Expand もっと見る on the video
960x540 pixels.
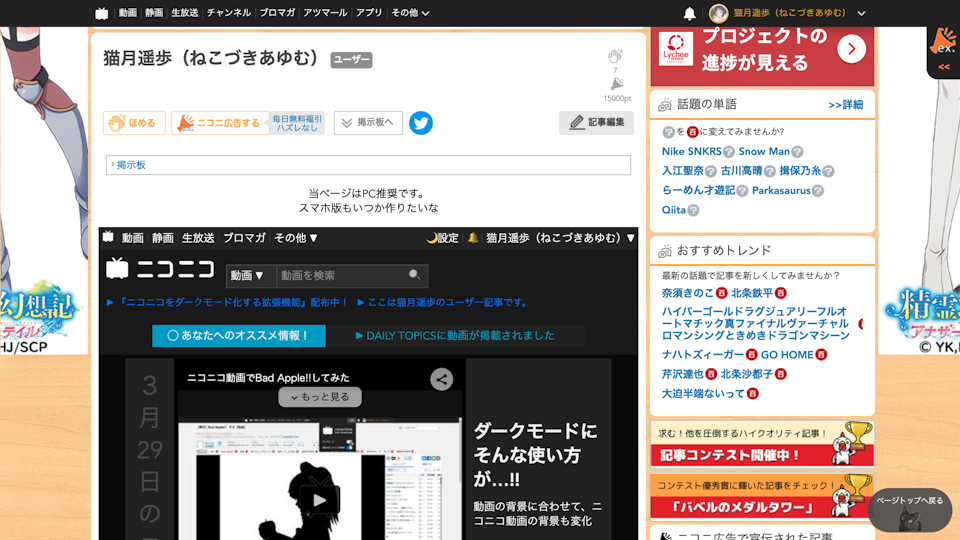[320, 397]
